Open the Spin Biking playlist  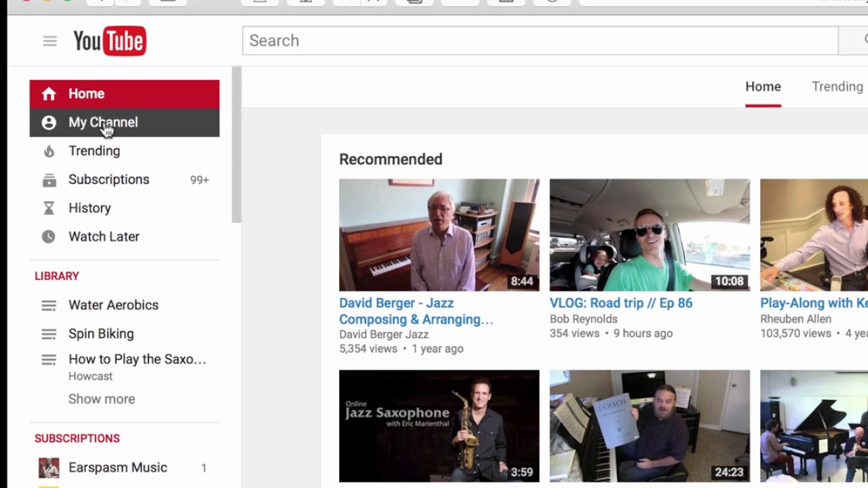click(101, 333)
